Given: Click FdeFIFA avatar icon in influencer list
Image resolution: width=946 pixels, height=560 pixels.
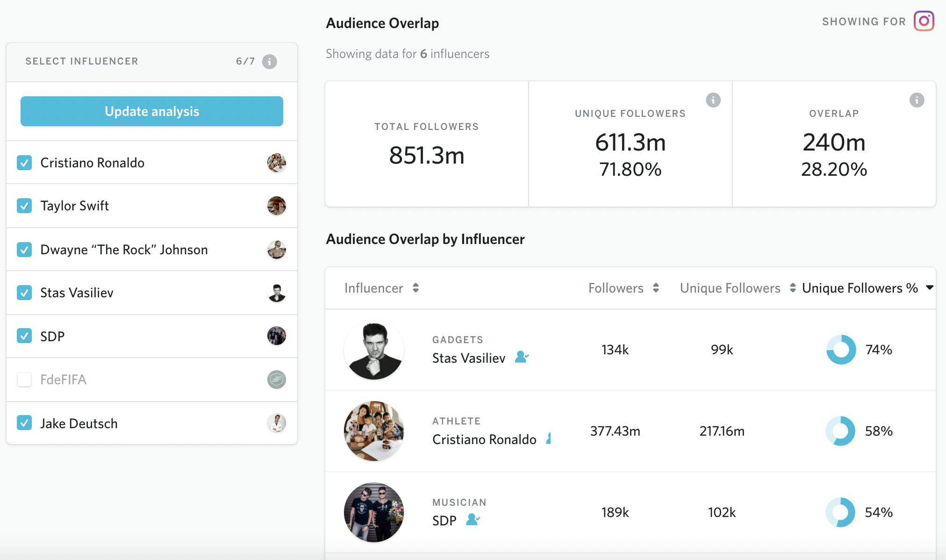Looking at the screenshot, I should coord(276,379).
